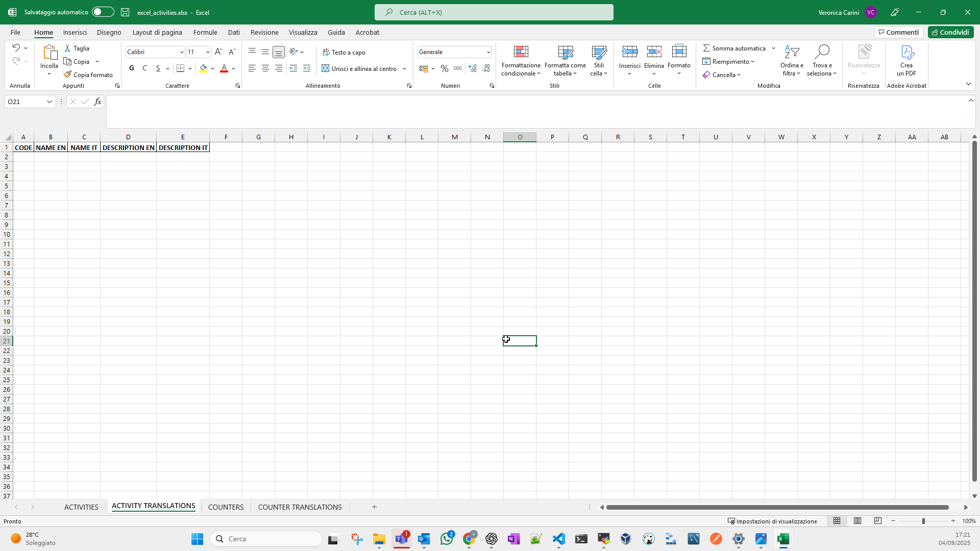Switch to Page Layout view in status bar
The width and height of the screenshot is (980, 551).
(x=857, y=521)
